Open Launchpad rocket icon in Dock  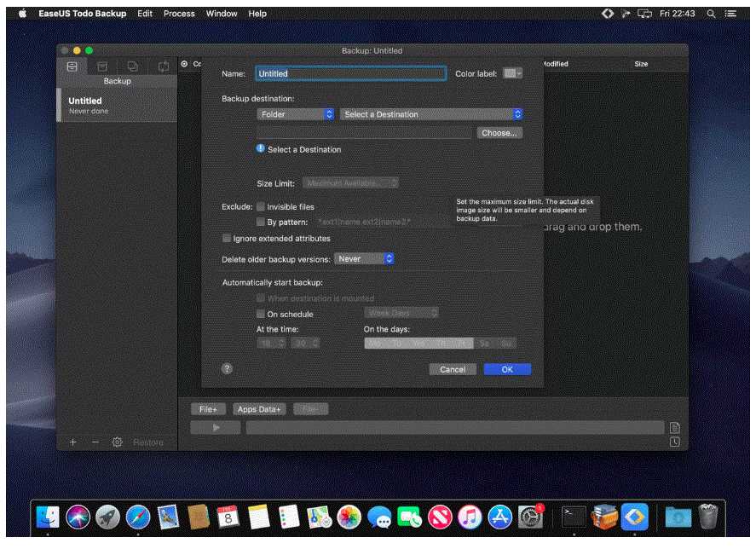pos(107,517)
